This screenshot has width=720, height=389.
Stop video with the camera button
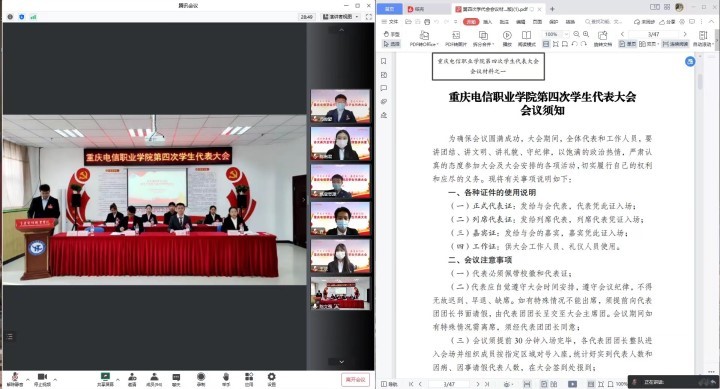coord(42,379)
